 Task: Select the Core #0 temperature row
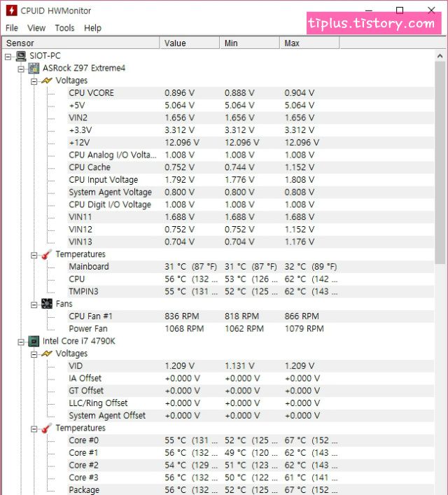tap(251, 440)
